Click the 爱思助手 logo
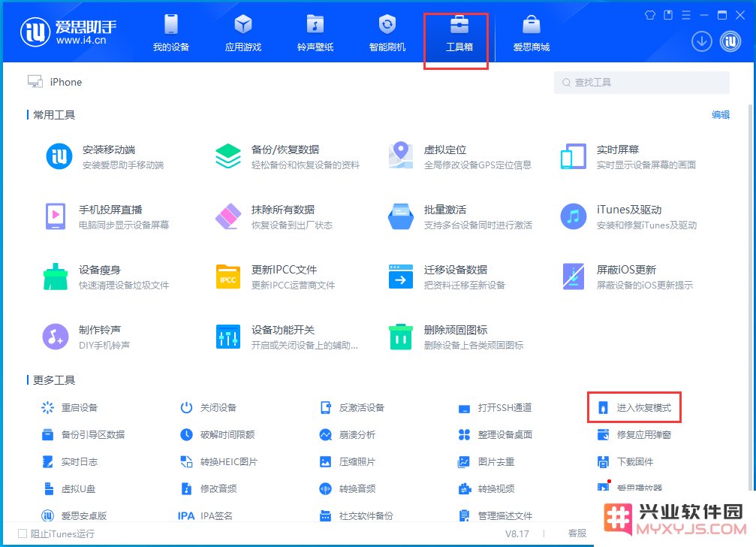The image size is (756, 547). pyautogui.click(x=68, y=32)
